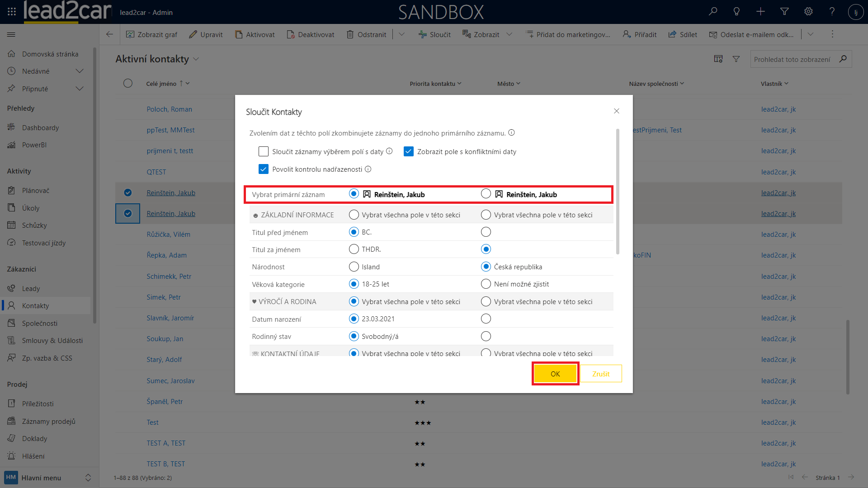This screenshot has width=868, height=488.
Task: Open the Zobrazit dropdown arrow in toolbar
Action: pos(509,34)
